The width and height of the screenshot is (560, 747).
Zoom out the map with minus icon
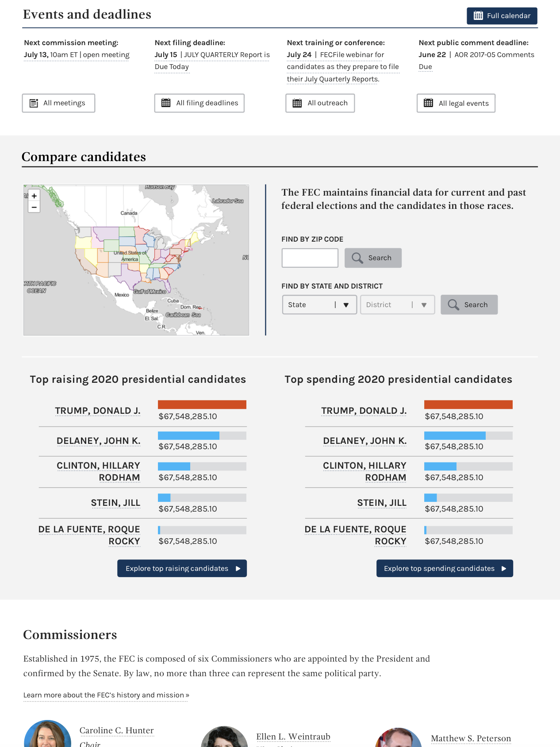[34, 207]
